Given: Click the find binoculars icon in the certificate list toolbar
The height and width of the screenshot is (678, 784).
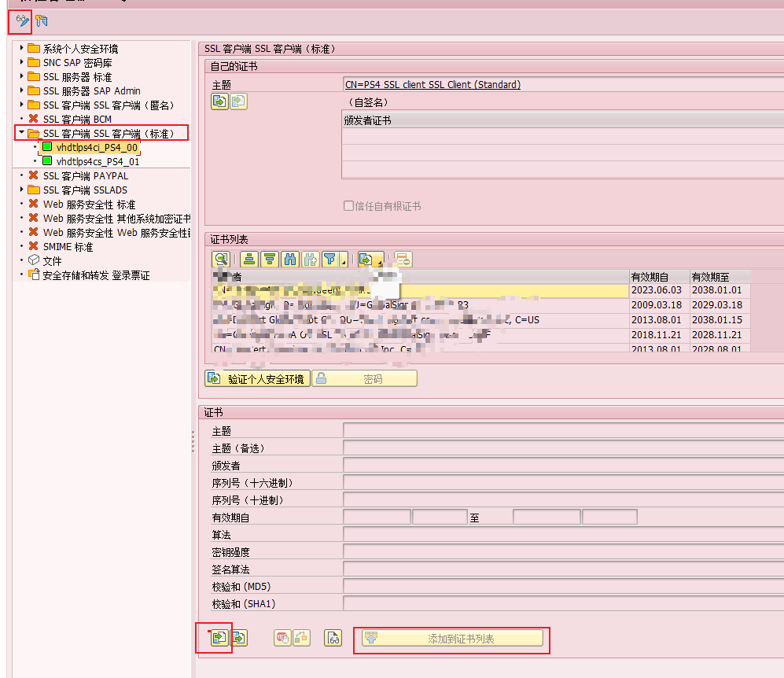Looking at the screenshot, I should pos(290,259).
